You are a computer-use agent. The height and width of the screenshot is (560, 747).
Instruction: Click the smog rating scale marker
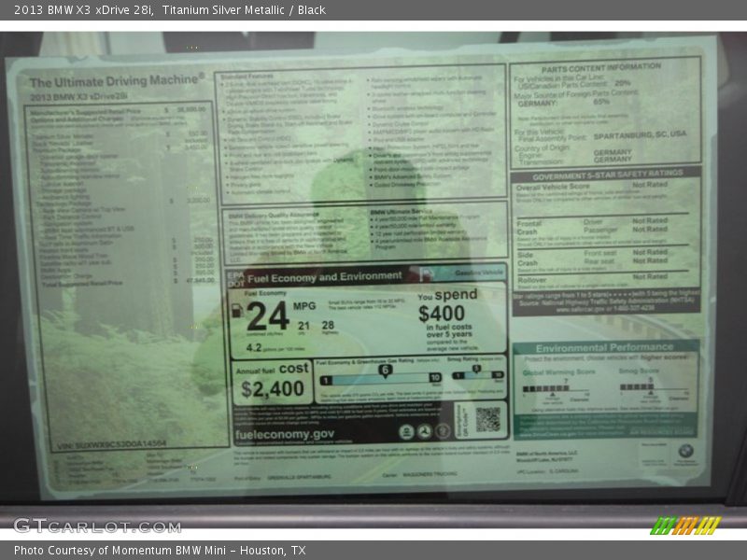475,370
